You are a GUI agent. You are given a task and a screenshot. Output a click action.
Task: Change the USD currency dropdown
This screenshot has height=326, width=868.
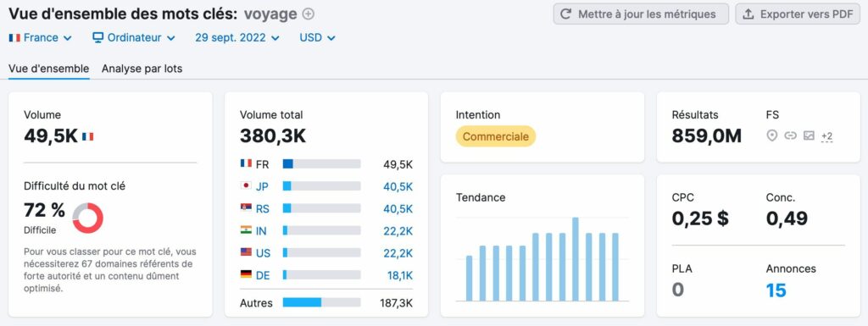tap(317, 37)
